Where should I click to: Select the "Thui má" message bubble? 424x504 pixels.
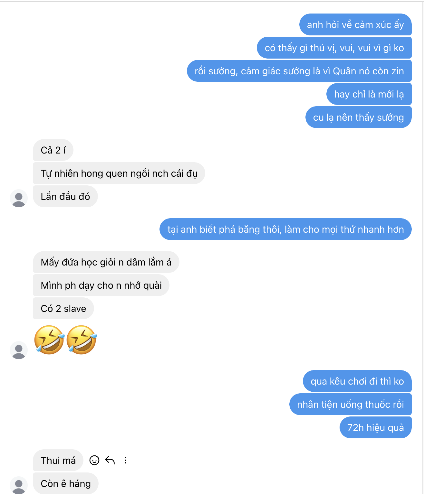(58, 460)
